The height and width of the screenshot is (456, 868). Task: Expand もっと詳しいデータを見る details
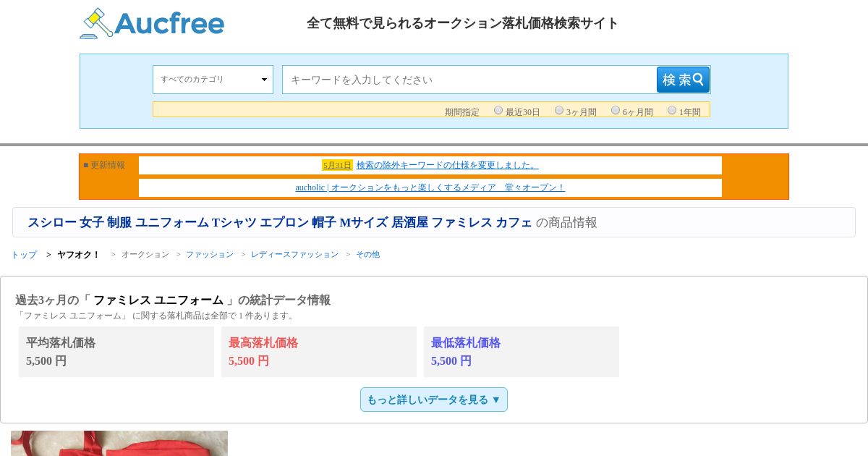tap(434, 400)
